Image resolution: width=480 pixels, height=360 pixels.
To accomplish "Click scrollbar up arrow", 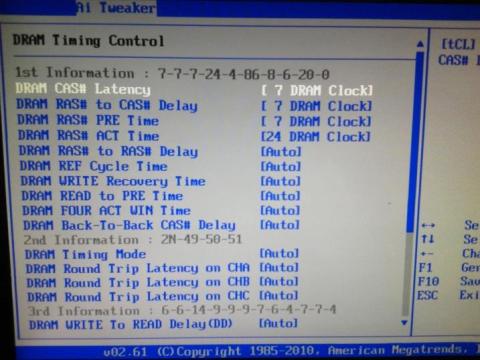I will pos(420,44).
